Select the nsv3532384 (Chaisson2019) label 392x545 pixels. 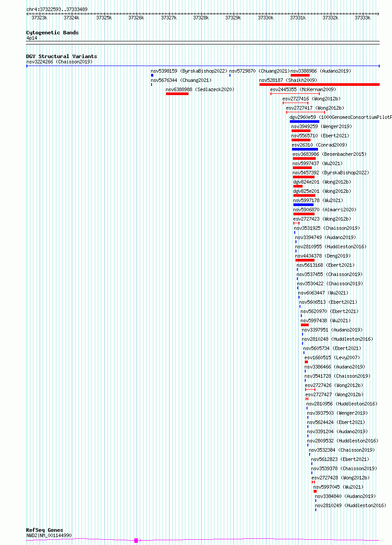[x=342, y=450]
